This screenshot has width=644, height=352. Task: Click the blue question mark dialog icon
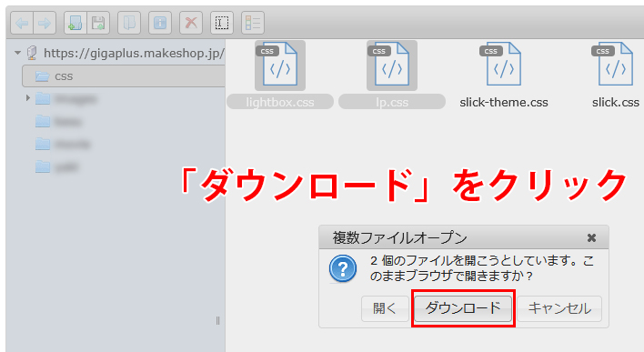(x=343, y=268)
